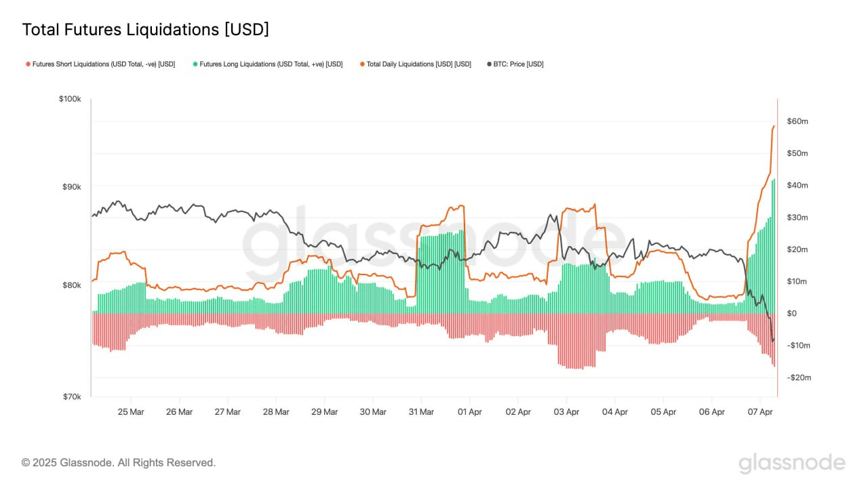
Task: Click the $100k label on the left price axis
Action: click(70, 100)
